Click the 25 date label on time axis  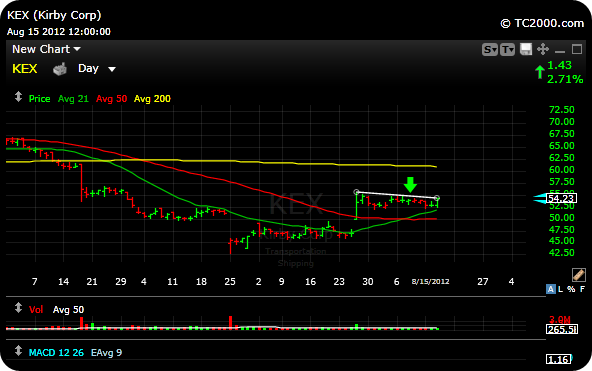(230, 282)
